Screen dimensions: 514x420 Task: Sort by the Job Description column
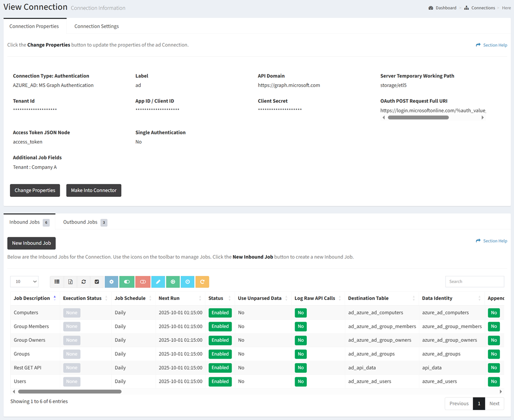(32, 298)
